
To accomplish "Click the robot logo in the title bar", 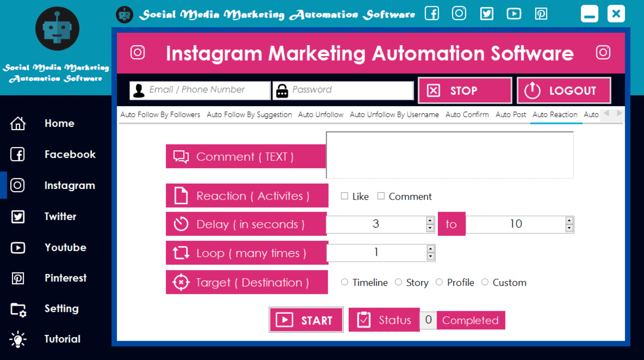I will 124,15.
